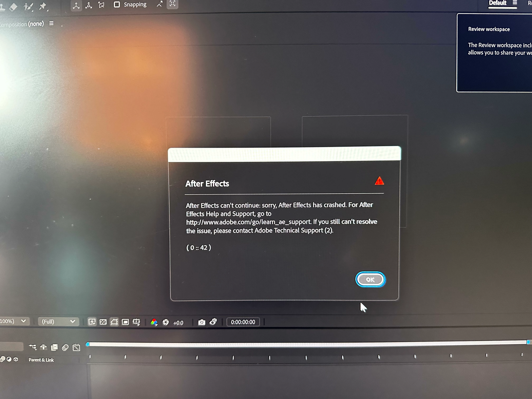This screenshot has width=532, height=399.
Task: Switch to the Default workspace tab
Action: click(x=497, y=3)
